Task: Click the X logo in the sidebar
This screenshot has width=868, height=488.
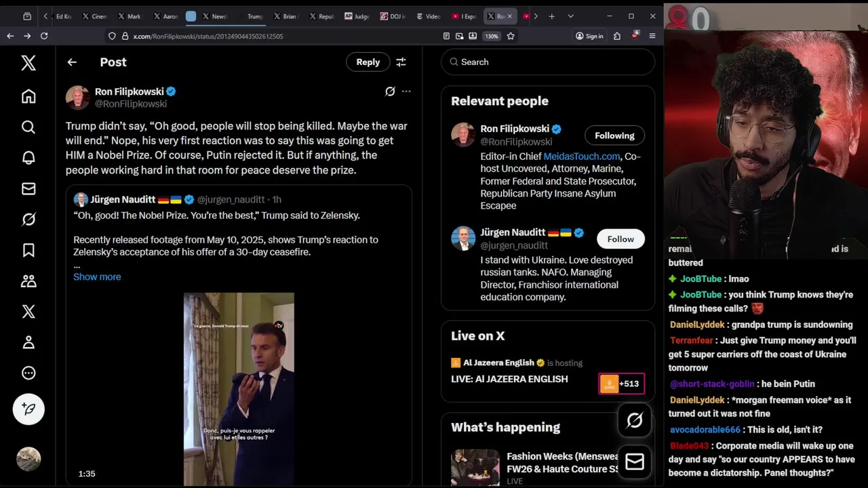Action: [x=28, y=63]
